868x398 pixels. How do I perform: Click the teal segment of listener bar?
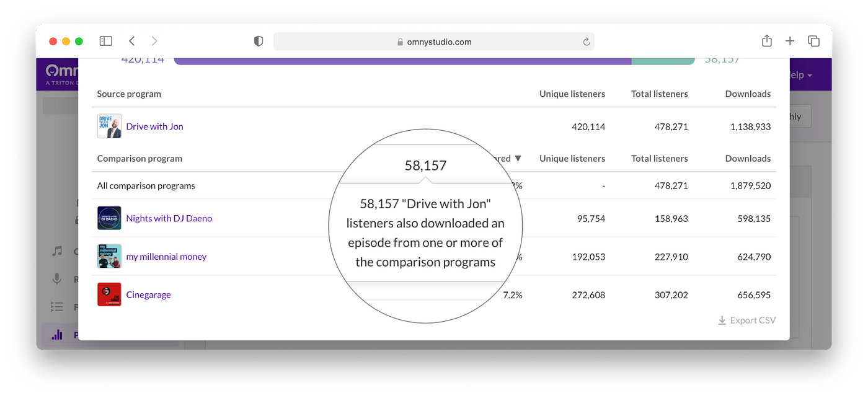click(663, 61)
